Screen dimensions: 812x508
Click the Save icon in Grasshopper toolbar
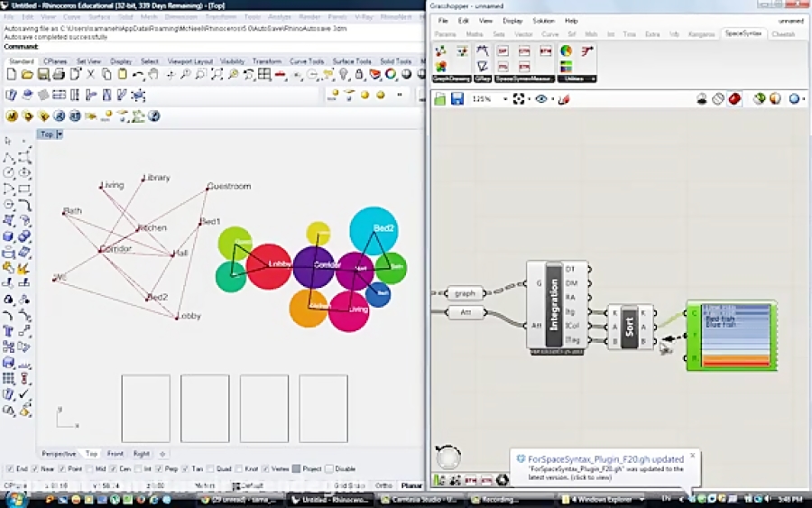coord(457,99)
